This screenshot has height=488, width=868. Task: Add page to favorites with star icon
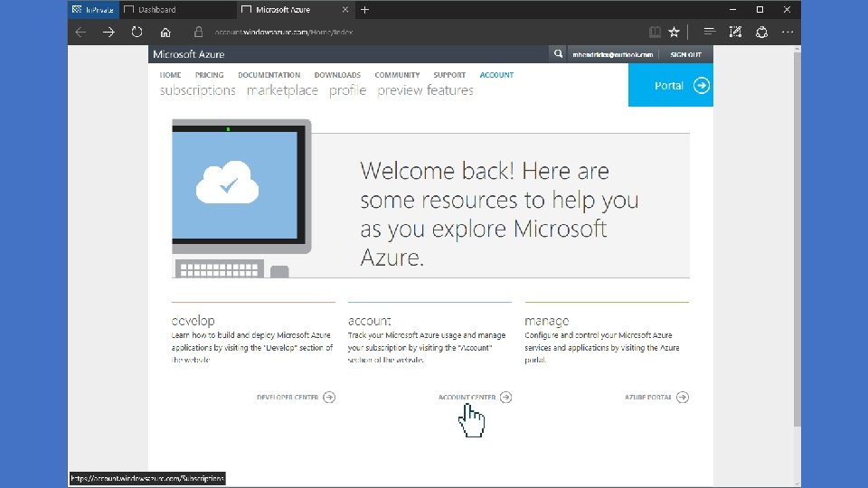[x=674, y=33]
